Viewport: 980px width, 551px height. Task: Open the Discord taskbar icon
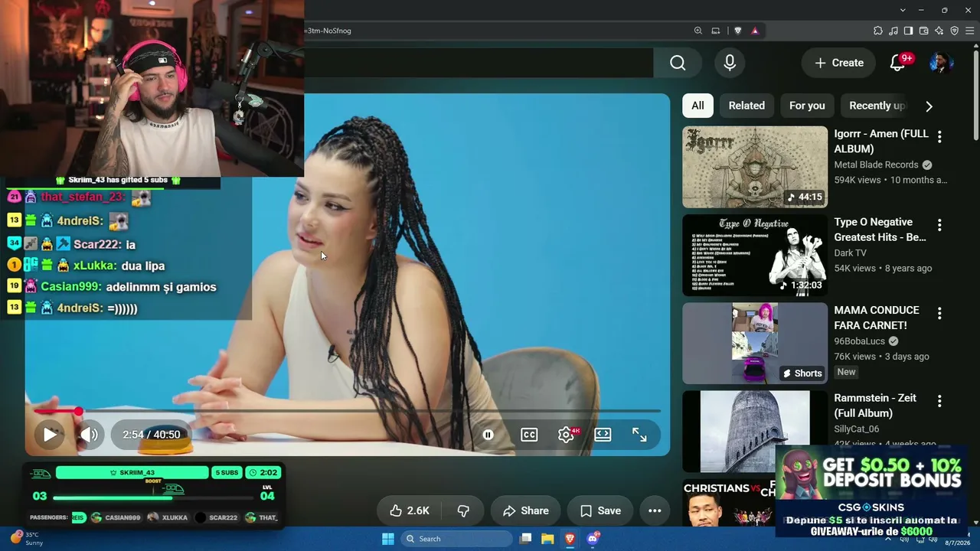(x=592, y=539)
